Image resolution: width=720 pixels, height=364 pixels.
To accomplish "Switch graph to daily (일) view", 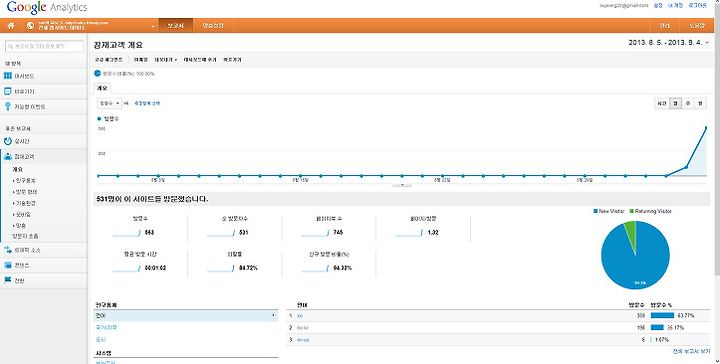I will pos(675,104).
